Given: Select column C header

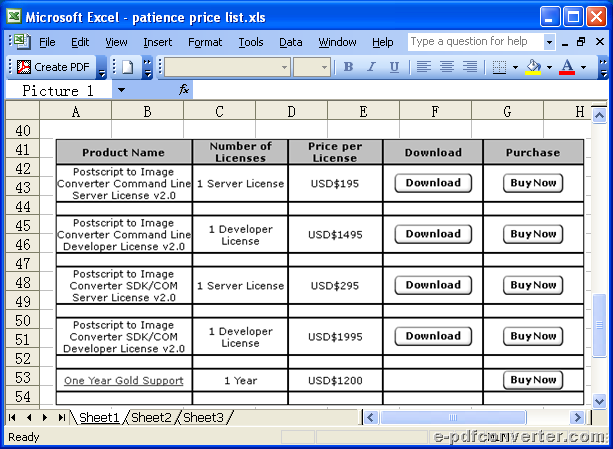Looking at the screenshot, I should coord(219,112).
